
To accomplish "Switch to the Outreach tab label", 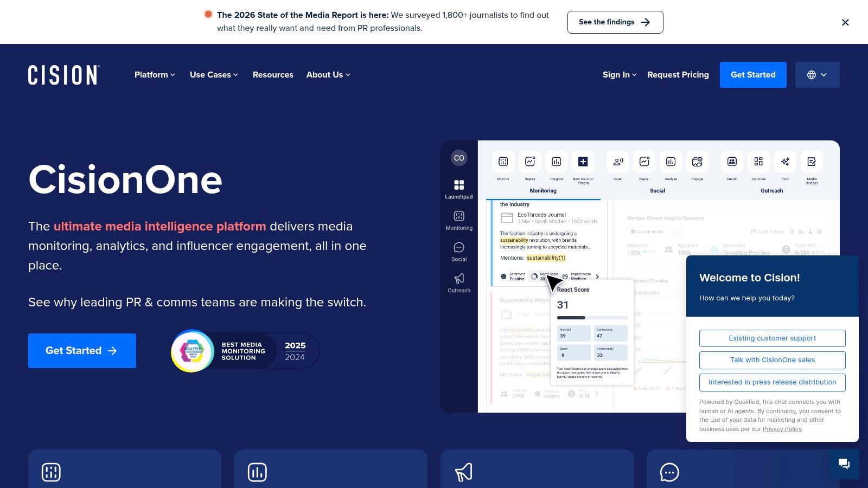I will click(772, 191).
